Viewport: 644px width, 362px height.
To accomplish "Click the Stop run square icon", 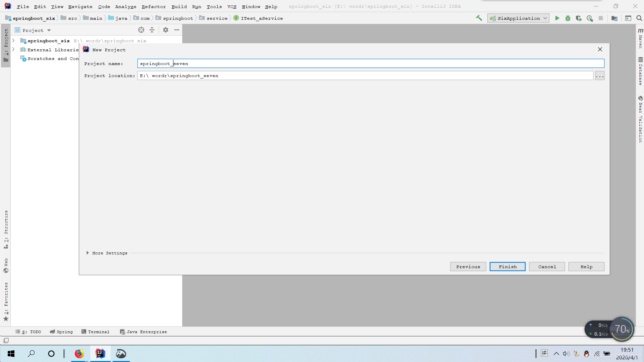I will (601, 18).
